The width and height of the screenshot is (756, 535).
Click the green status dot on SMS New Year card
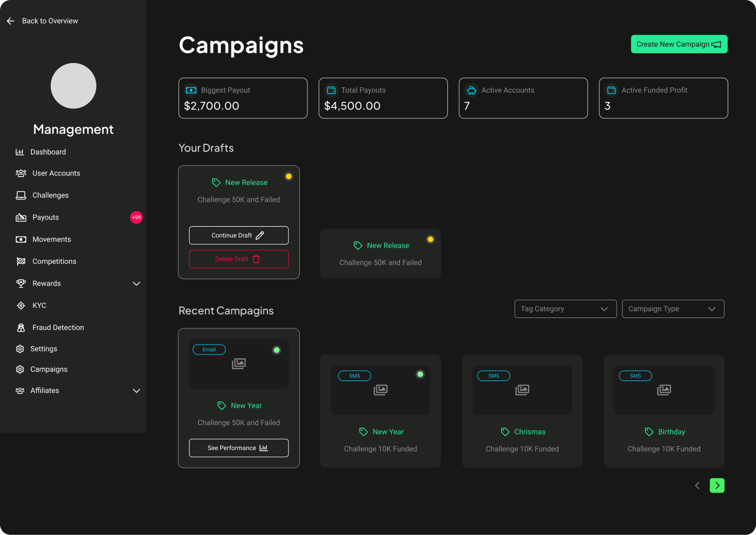[x=420, y=374]
